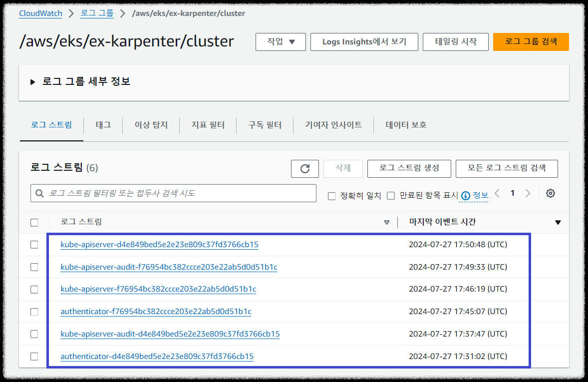Click search magnifier icon in filter box
This screenshot has width=588, height=382.
tap(39, 193)
